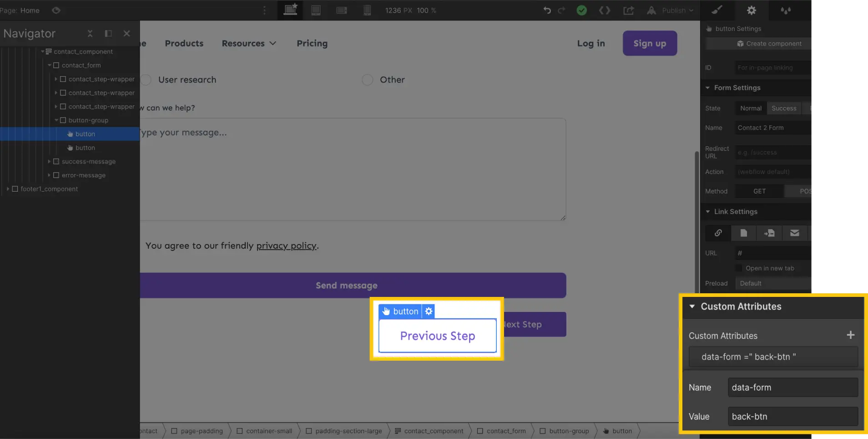Add a new custom attribute
The width and height of the screenshot is (868, 439).
pyautogui.click(x=850, y=335)
